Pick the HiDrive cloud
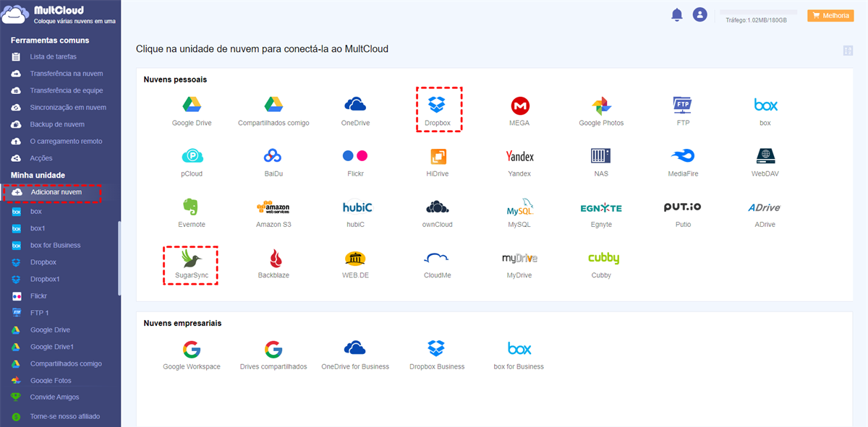 pyautogui.click(x=437, y=156)
